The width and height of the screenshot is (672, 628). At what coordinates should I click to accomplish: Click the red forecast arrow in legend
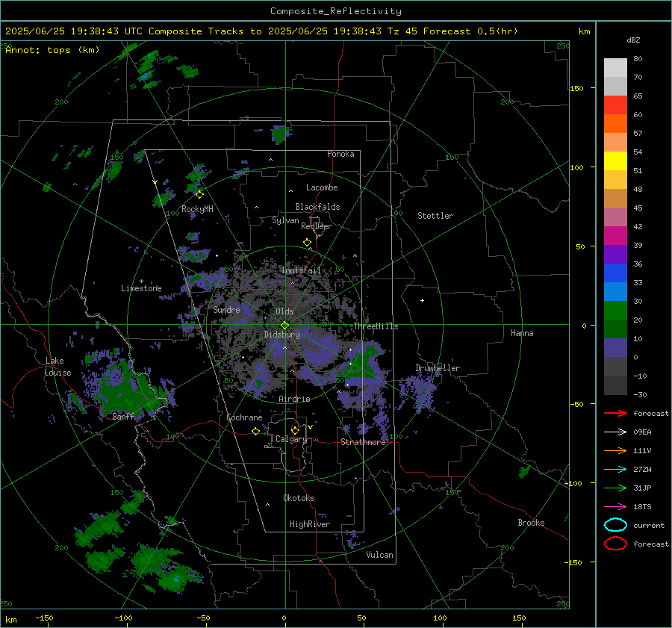click(x=615, y=413)
